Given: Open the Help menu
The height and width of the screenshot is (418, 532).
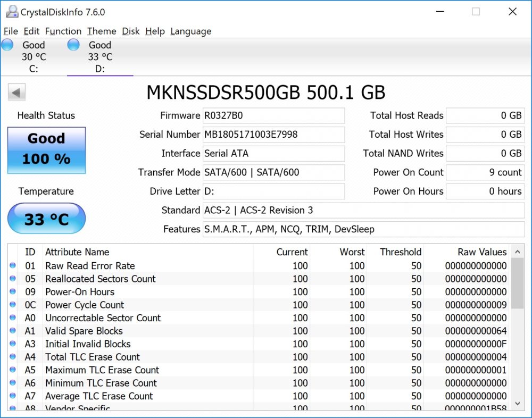Looking at the screenshot, I should point(155,31).
